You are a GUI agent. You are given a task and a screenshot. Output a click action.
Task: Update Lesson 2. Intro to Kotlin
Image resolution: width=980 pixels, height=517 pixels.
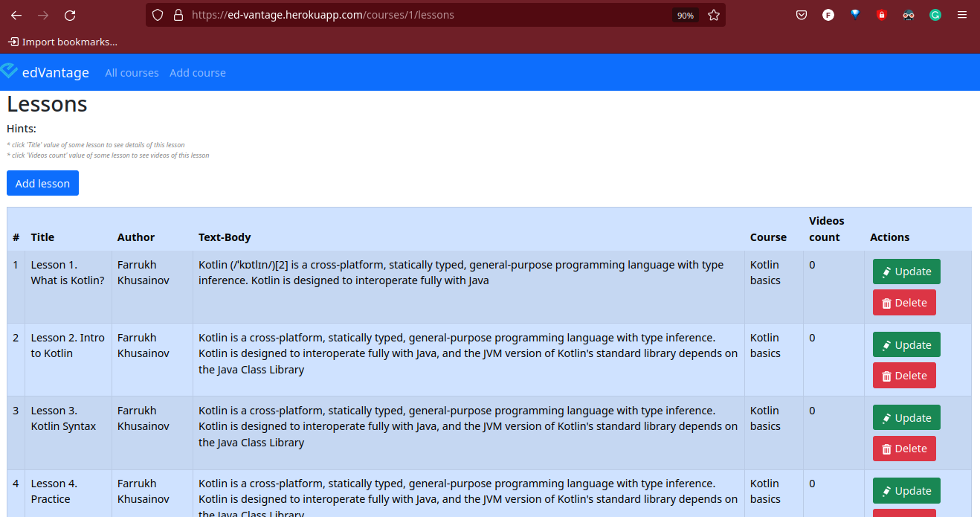coord(906,344)
